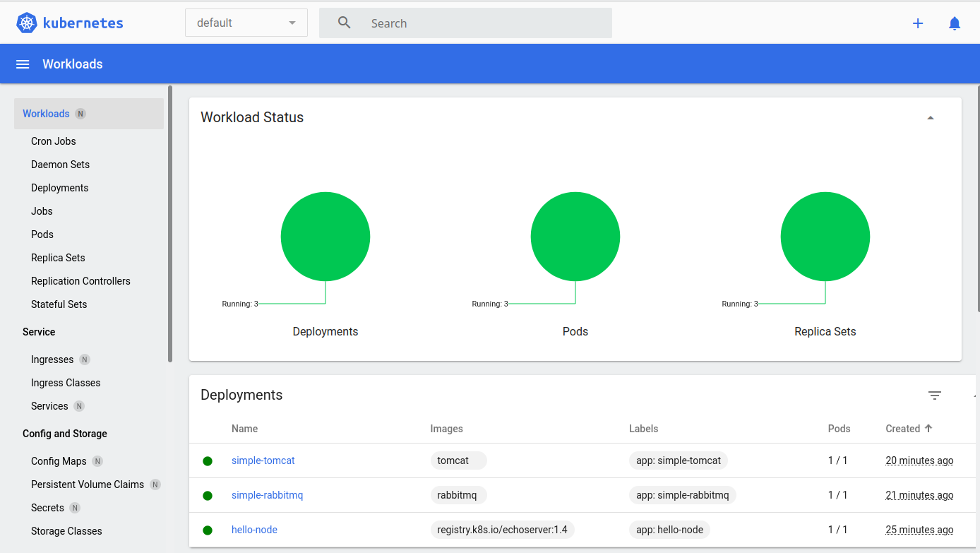Select Persistent Volume Claims in sidebar
Viewport: 980px width, 553px height.
coord(88,484)
